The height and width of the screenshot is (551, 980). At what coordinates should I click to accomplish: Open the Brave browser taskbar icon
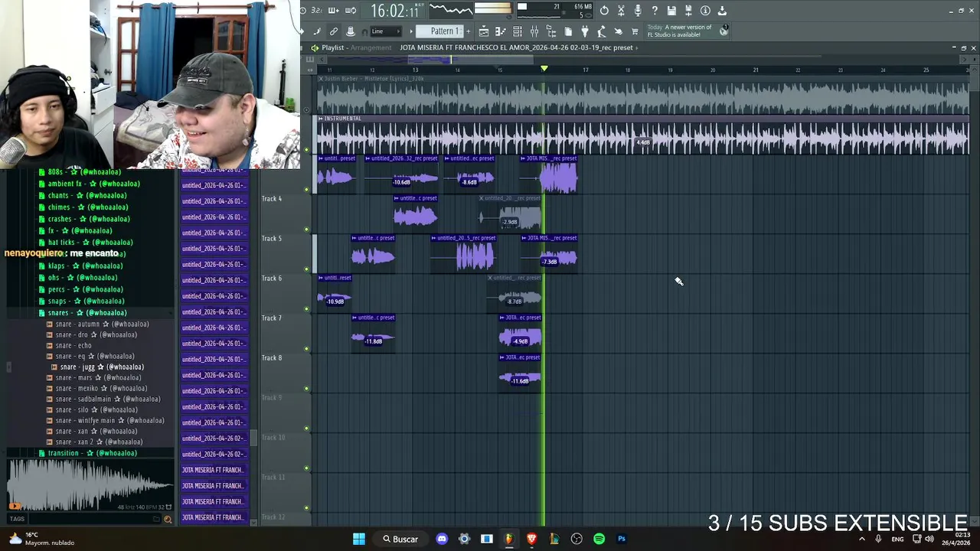pyautogui.click(x=531, y=539)
